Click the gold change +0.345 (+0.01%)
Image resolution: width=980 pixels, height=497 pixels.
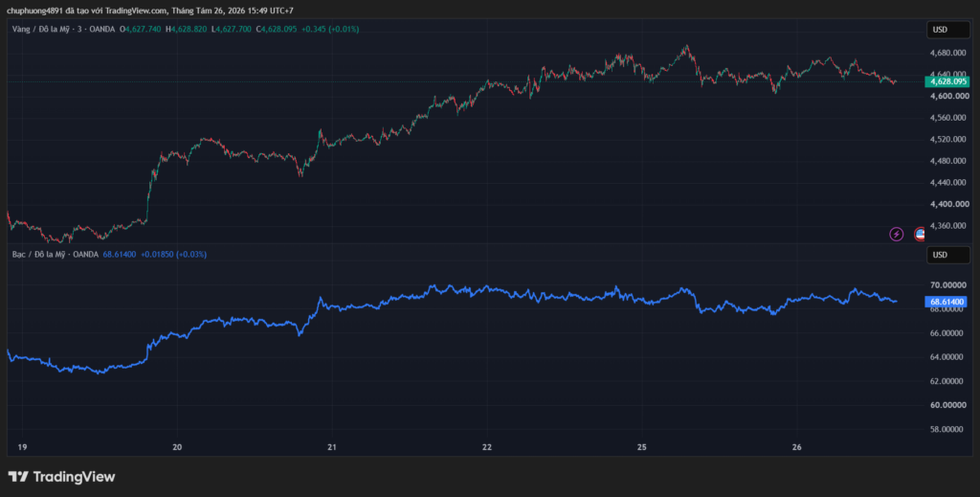(330, 30)
